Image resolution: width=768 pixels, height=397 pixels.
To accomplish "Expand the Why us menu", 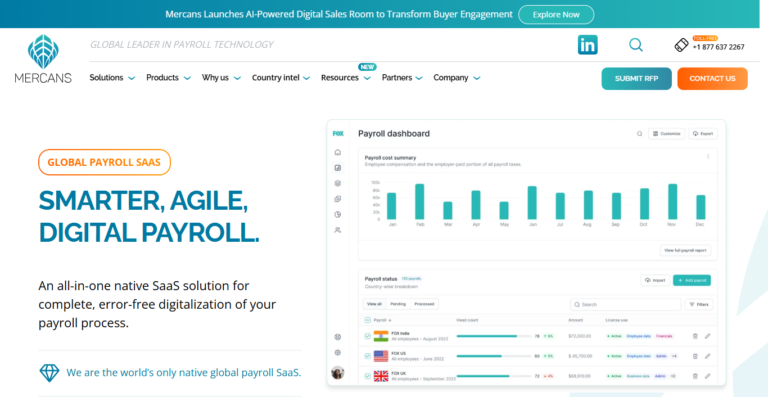I will [x=221, y=78].
